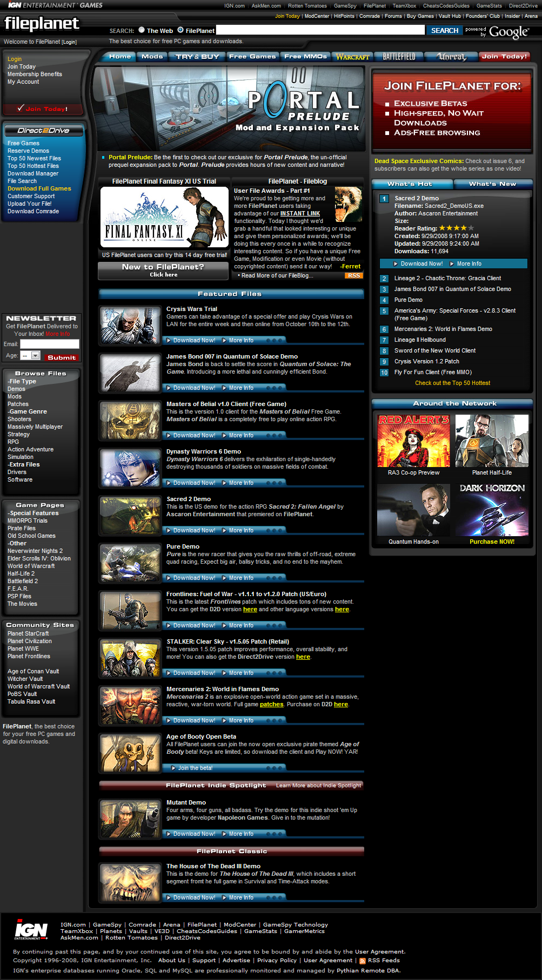
Task: Open Download Full Games in sidebar
Action: pyautogui.click(x=39, y=188)
